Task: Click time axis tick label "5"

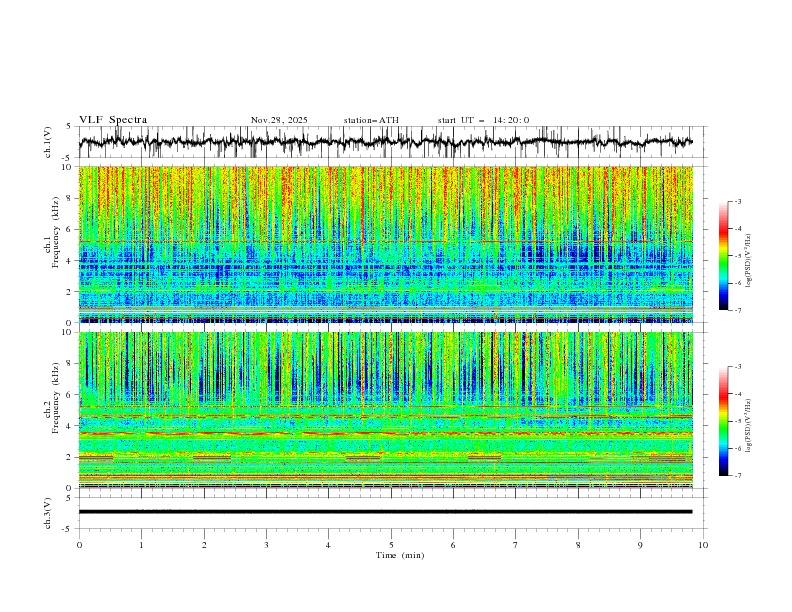Action: [391, 545]
